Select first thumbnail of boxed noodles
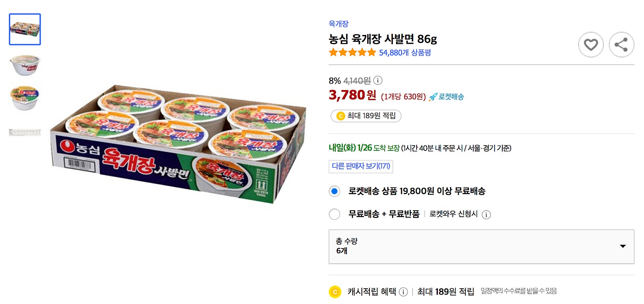Viewport: 644px width, 304px height. click(25, 29)
